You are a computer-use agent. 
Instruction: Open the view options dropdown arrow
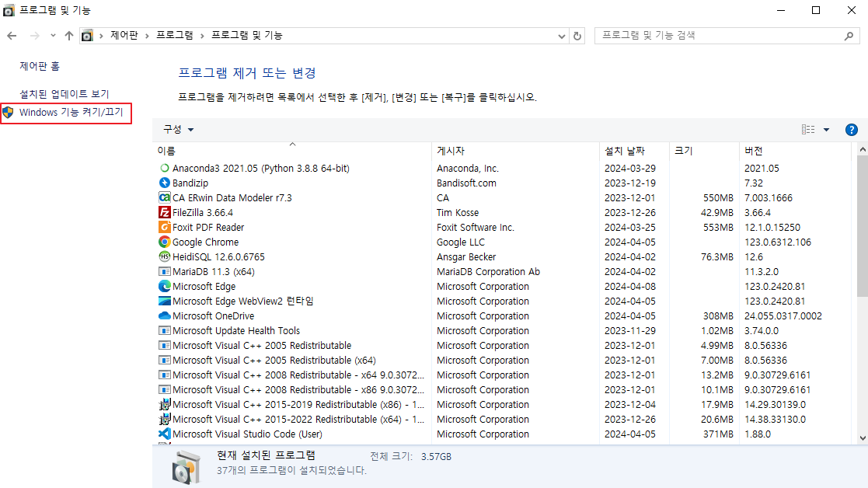pos(827,130)
